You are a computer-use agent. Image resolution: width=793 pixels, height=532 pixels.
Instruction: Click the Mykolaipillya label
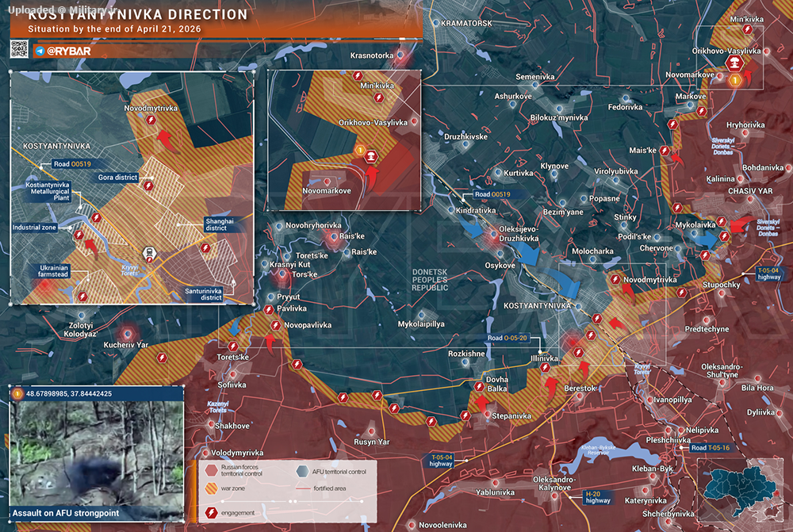tap(421, 323)
